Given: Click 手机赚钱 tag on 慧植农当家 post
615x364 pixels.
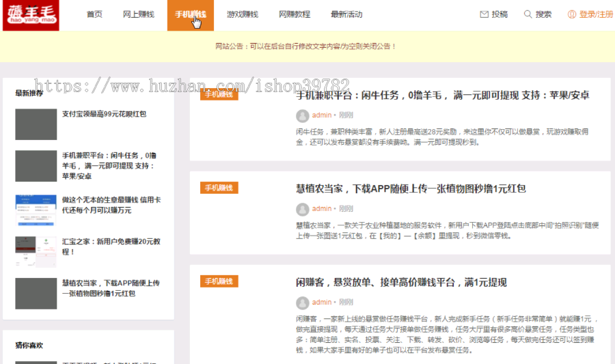Looking at the screenshot, I should click(219, 188).
